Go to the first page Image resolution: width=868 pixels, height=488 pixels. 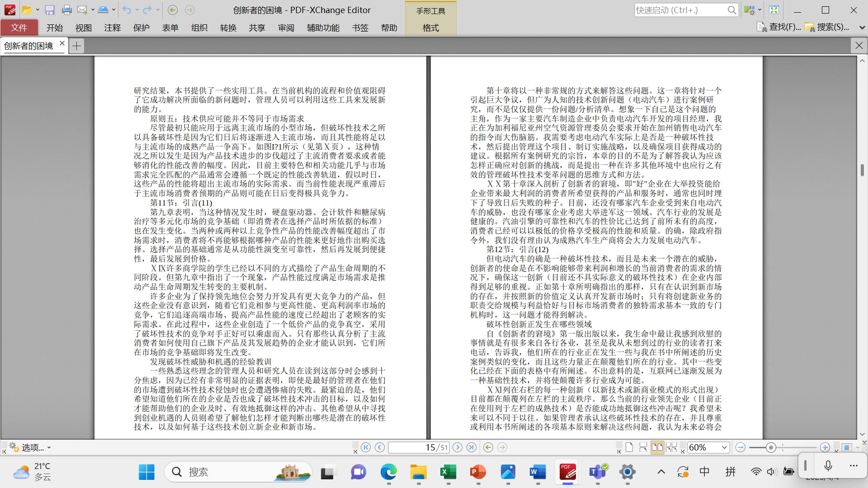(366, 447)
